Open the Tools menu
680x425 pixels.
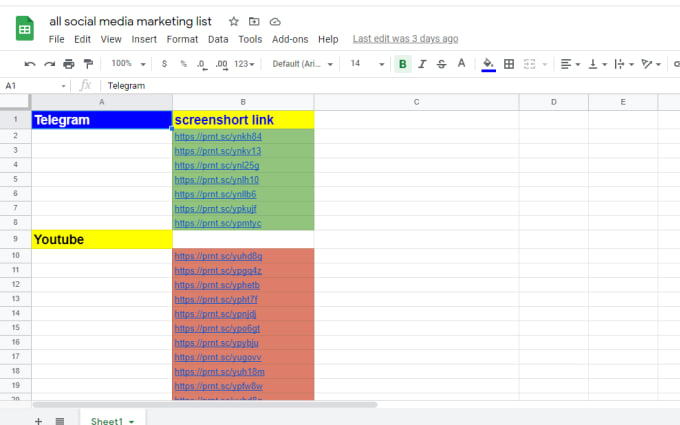tap(250, 39)
